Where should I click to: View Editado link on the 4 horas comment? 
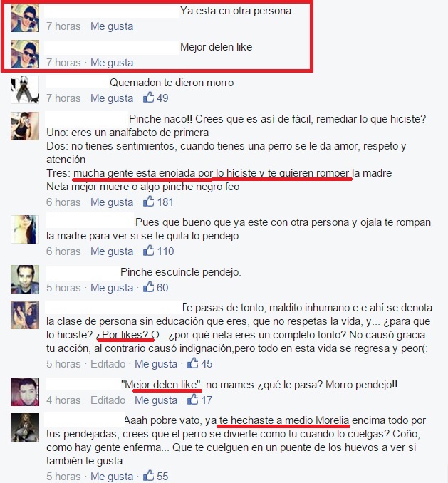[x=108, y=400]
